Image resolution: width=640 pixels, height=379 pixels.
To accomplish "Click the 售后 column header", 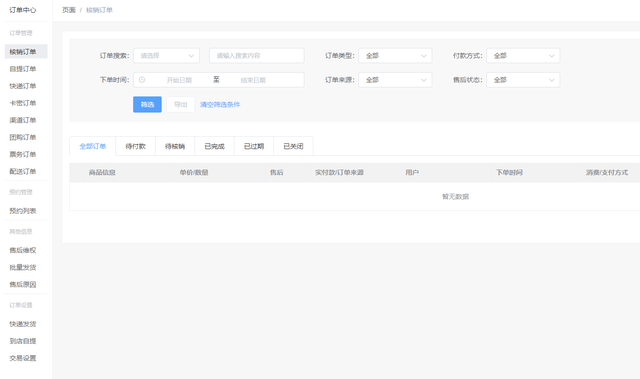I will pos(276,173).
